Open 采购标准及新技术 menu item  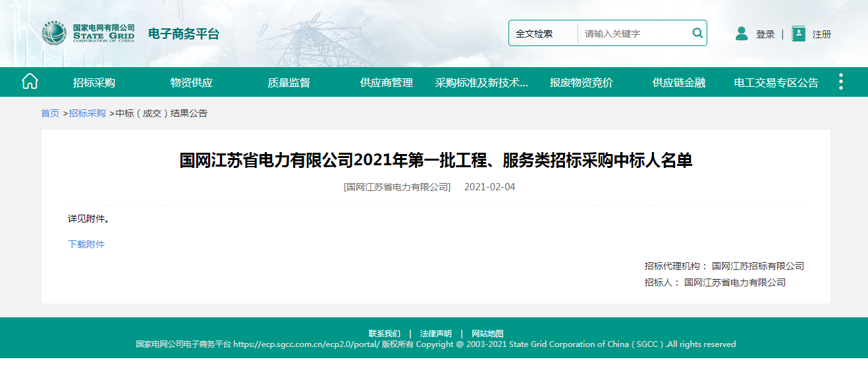pyautogui.click(x=481, y=83)
